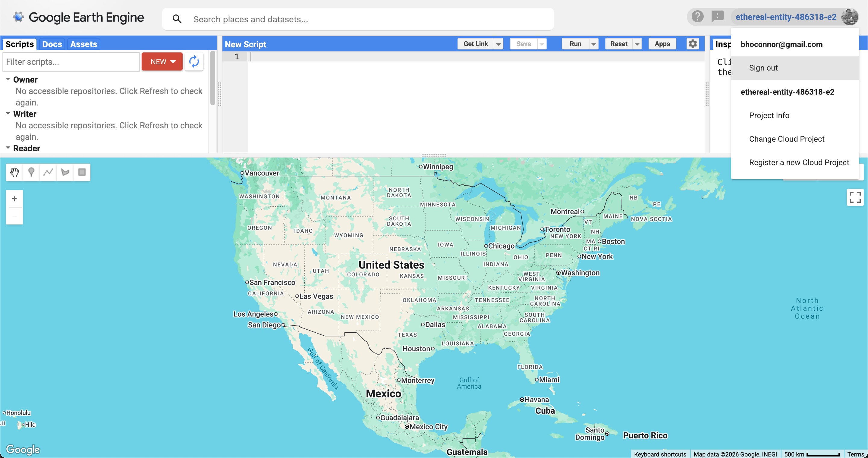Open the help question mark icon
Screen dimensions: 868x458
[x=697, y=17]
